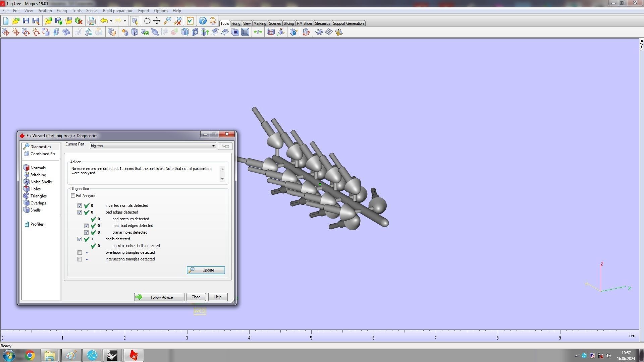The image size is (644, 362).
Task: Open the Fix Wizard checklist icon
Action: pyautogui.click(x=190, y=21)
